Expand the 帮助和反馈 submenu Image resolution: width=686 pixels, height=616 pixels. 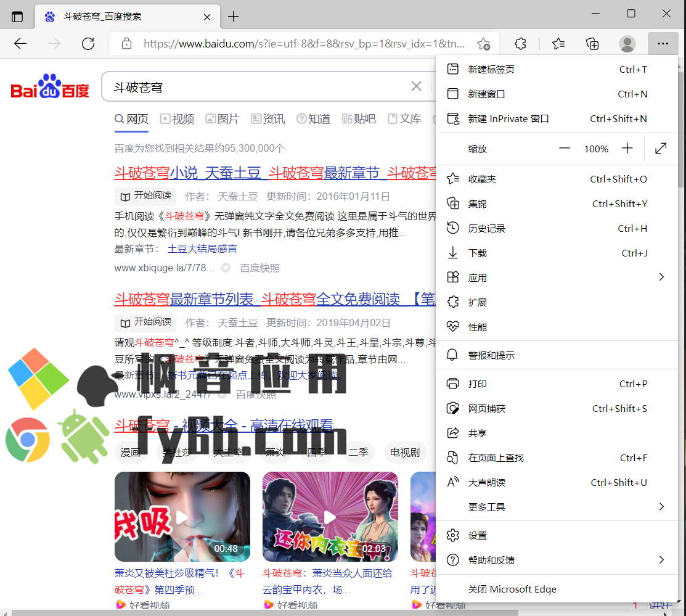click(x=557, y=560)
